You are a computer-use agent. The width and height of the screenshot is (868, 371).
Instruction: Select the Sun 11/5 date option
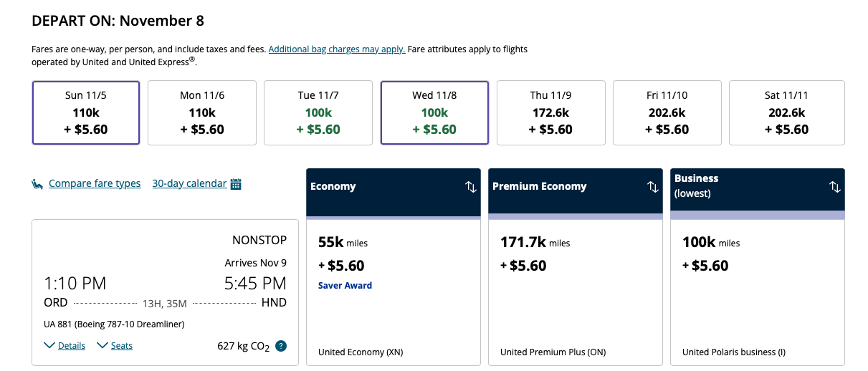[86, 112]
